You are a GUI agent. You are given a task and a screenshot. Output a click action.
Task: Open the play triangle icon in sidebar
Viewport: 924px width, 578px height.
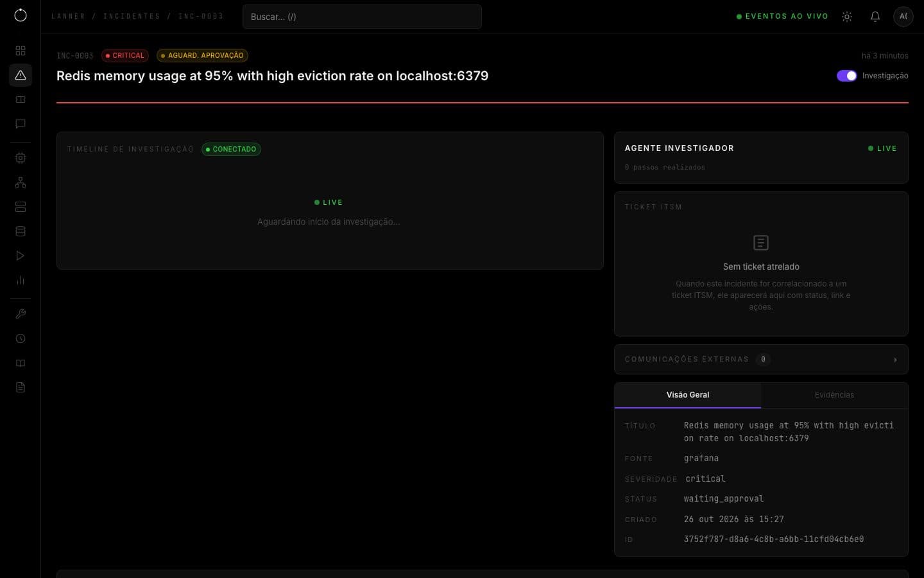tap(21, 256)
